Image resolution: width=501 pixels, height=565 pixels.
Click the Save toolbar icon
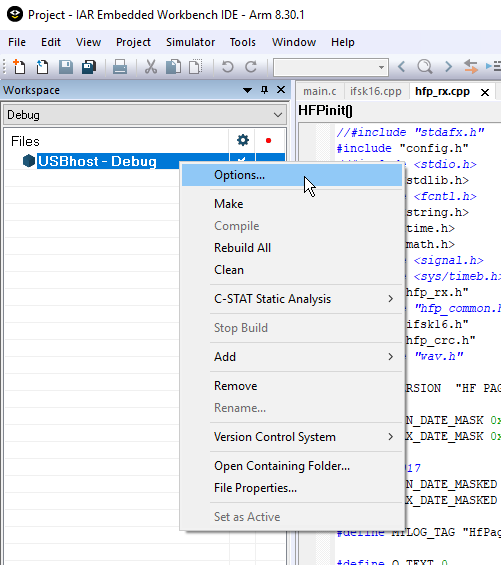(x=66, y=67)
